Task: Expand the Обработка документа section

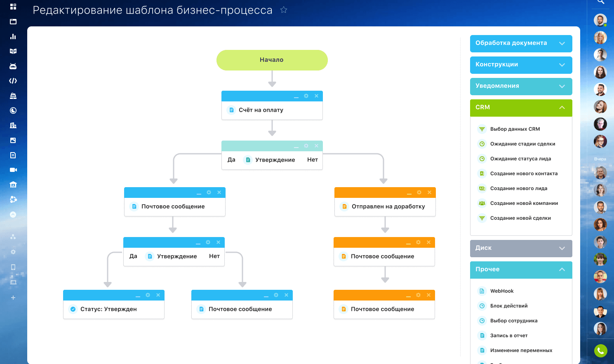Action: (x=521, y=43)
